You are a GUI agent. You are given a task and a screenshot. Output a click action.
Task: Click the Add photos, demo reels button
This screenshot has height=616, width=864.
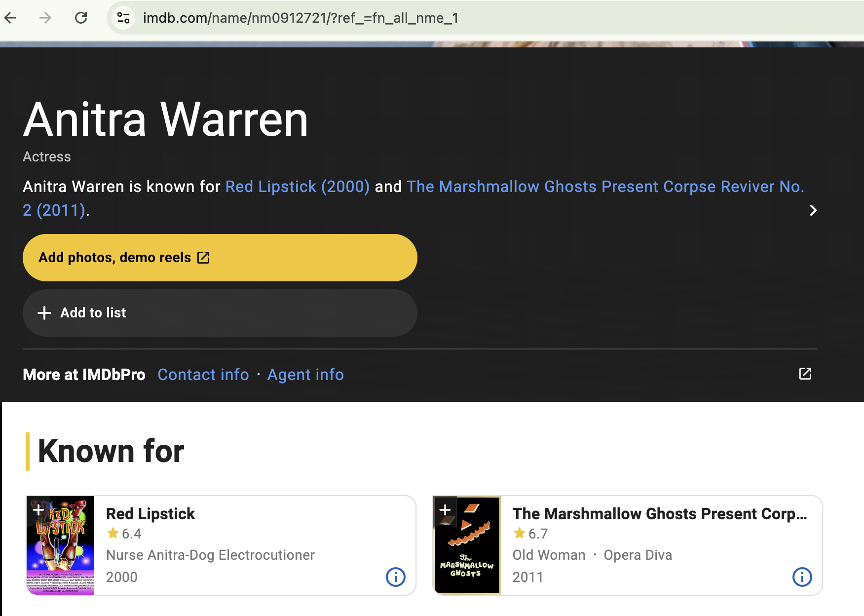point(220,257)
